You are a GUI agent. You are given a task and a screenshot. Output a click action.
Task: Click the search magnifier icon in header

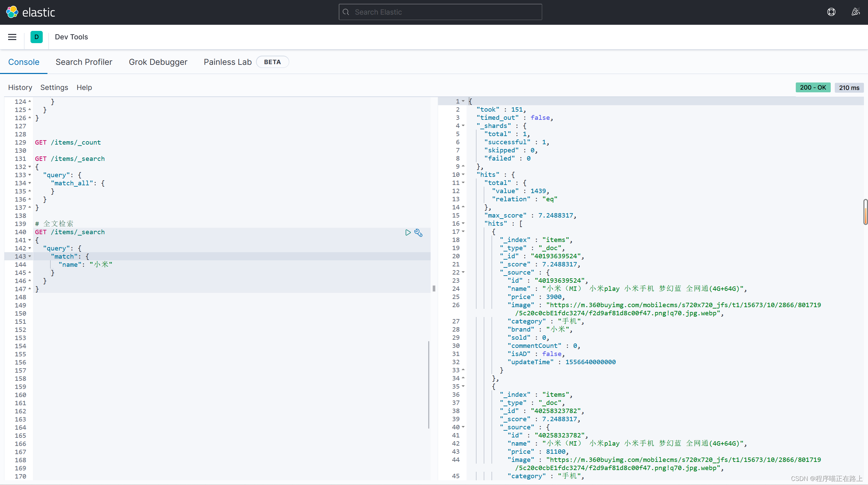click(346, 12)
